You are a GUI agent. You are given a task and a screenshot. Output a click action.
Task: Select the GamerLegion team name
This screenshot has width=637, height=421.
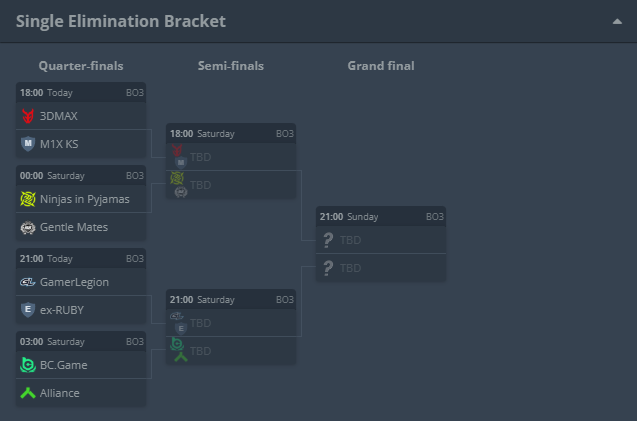click(74, 282)
